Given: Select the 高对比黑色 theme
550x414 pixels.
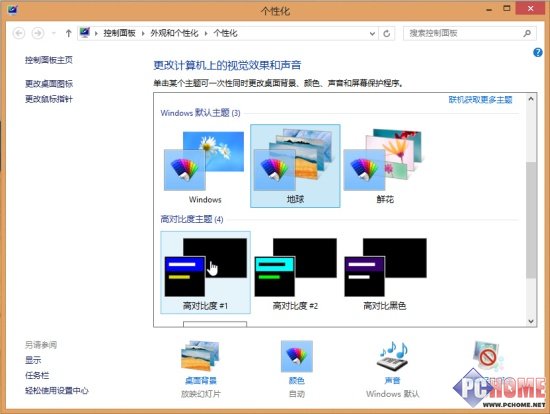Looking at the screenshot, I should pos(385,273).
